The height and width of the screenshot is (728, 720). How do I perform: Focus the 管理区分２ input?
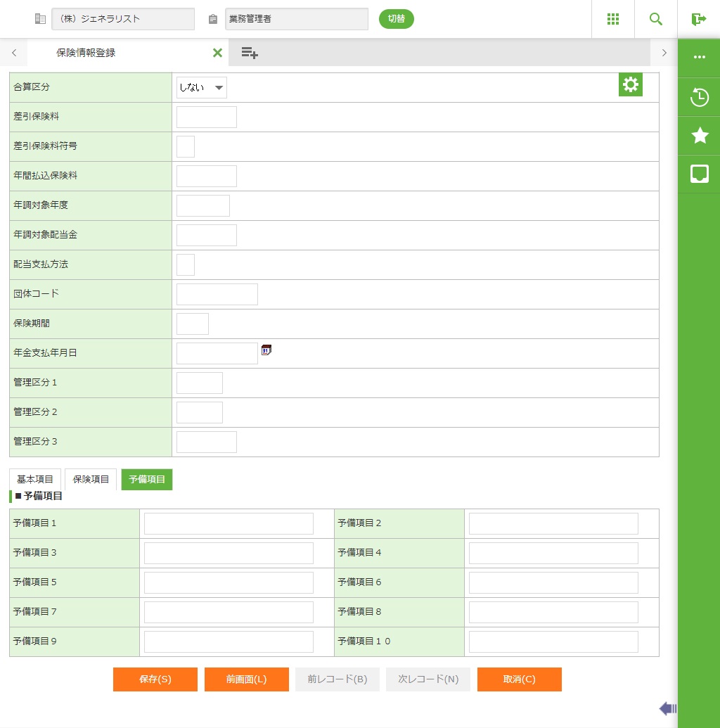tap(200, 412)
